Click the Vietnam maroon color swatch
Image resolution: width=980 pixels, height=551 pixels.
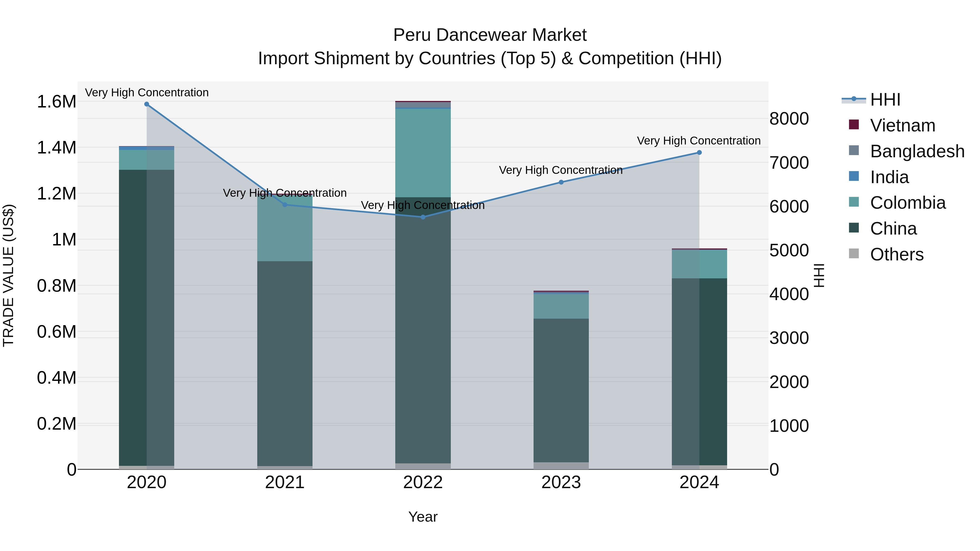[854, 124]
